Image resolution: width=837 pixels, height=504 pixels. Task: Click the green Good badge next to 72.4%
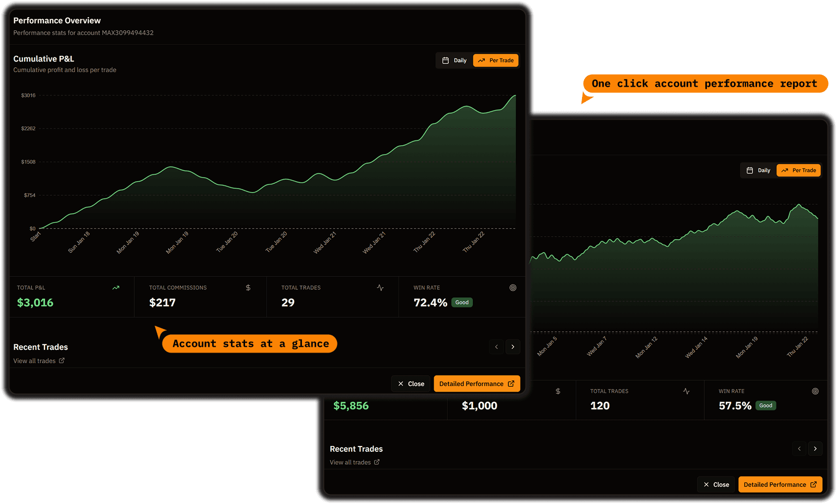(461, 302)
